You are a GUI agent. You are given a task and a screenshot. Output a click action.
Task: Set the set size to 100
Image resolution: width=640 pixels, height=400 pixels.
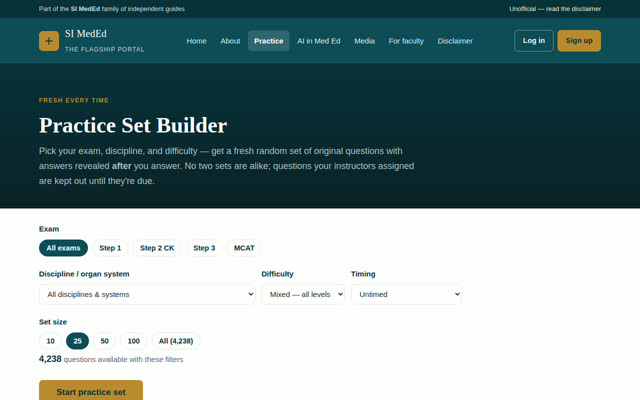click(x=134, y=341)
